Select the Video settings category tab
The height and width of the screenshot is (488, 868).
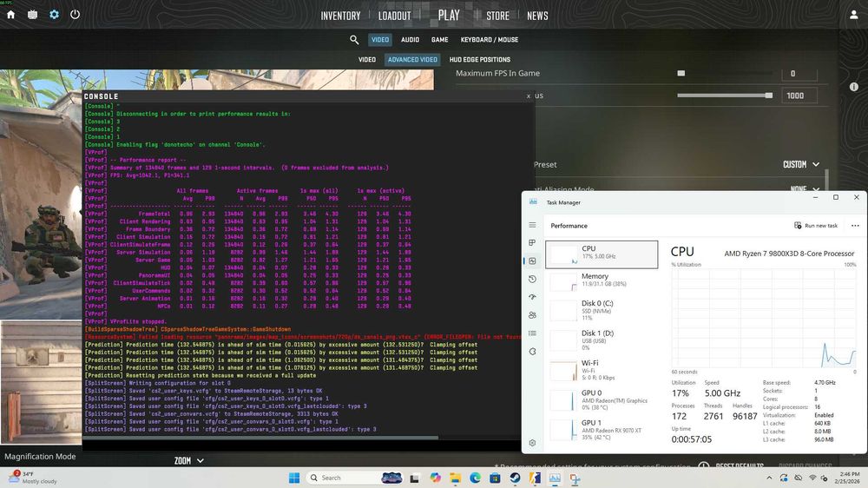[x=380, y=40]
